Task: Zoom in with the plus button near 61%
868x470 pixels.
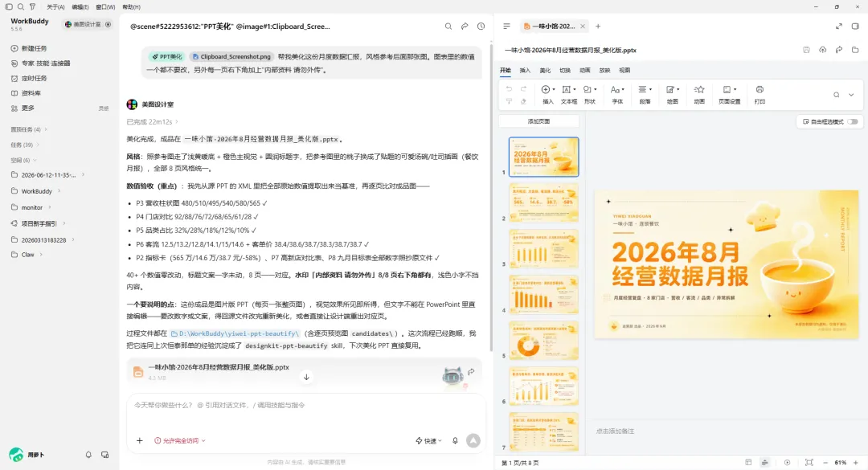Action: pos(856,462)
